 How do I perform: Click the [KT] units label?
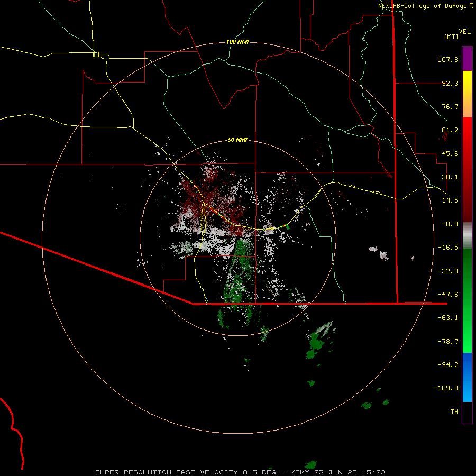[452, 36]
